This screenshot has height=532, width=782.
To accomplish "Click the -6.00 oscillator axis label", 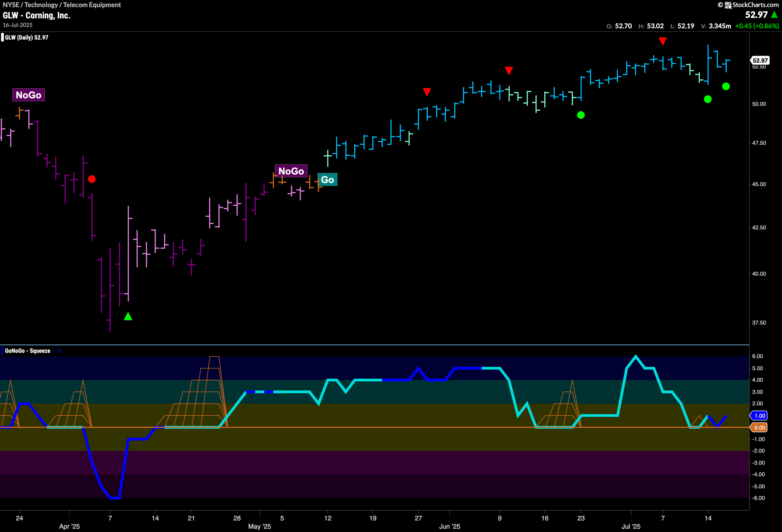I will [x=758, y=498].
